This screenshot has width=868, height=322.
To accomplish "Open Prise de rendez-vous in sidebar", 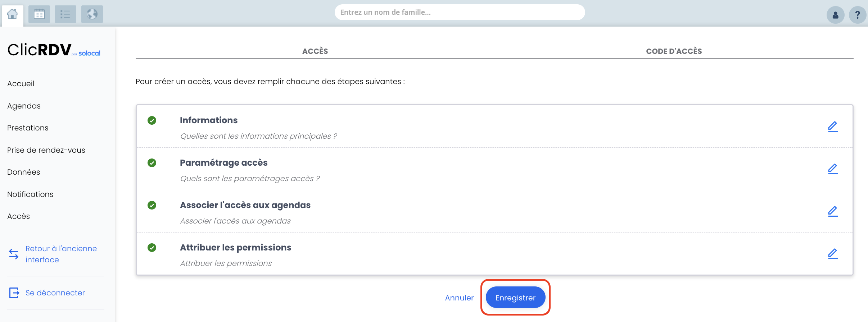I will (46, 150).
